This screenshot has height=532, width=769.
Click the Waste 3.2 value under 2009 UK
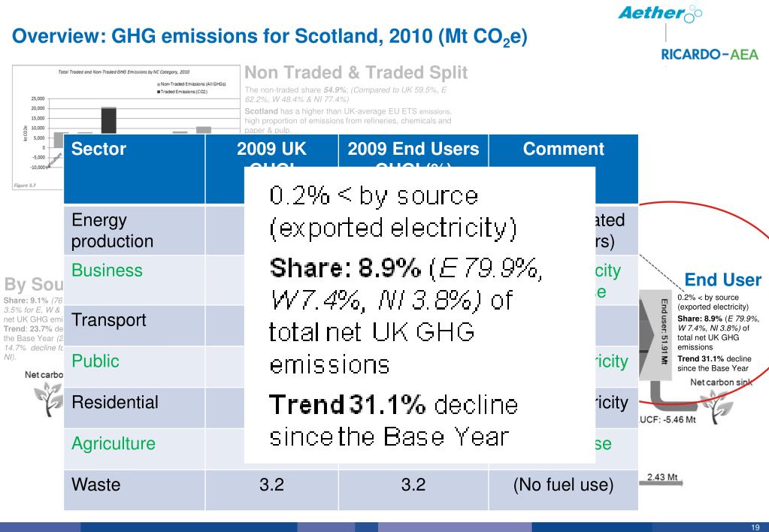pos(271,485)
